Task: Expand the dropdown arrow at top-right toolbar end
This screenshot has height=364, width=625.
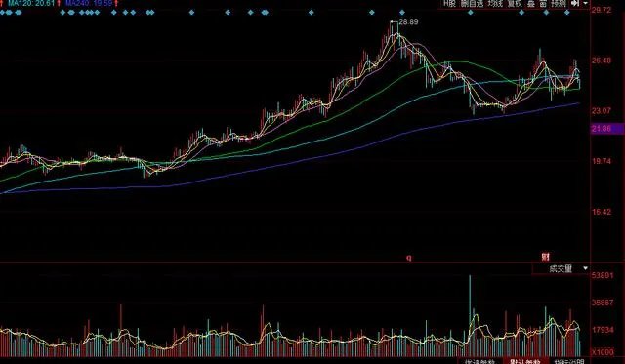Action: [x=586, y=3]
